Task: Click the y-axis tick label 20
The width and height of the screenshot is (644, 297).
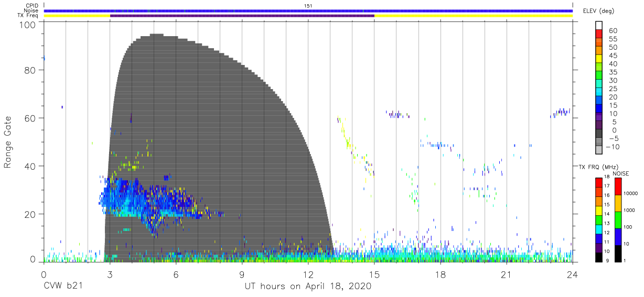Action: pos(31,214)
